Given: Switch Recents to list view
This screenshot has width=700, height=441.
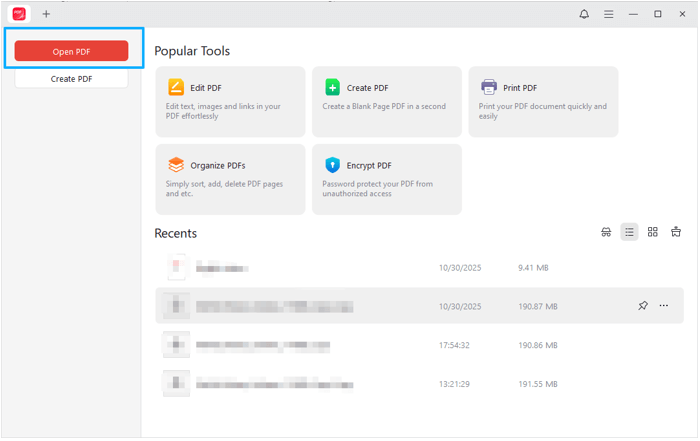Looking at the screenshot, I should (629, 232).
